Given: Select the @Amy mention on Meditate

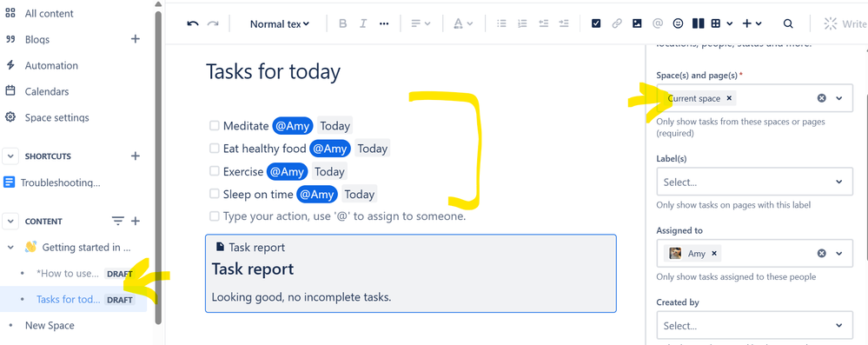Looking at the screenshot, I should coord(292,126).
